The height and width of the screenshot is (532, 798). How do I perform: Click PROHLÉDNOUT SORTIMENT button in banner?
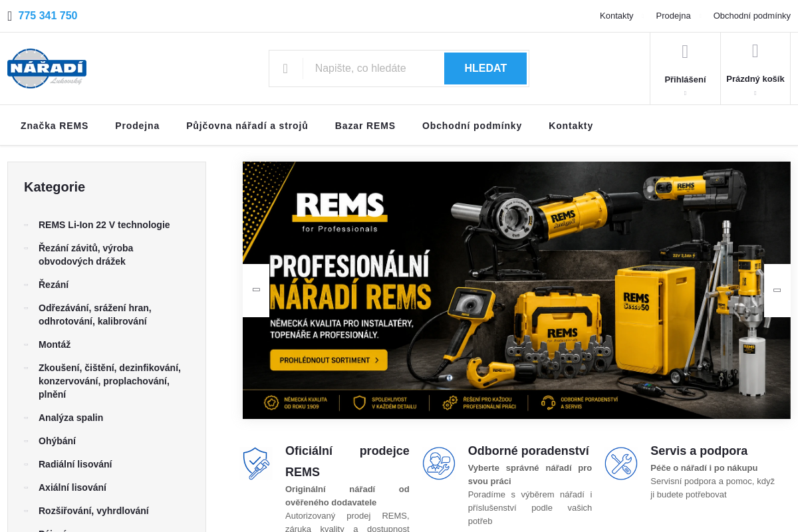coord(329,360)
